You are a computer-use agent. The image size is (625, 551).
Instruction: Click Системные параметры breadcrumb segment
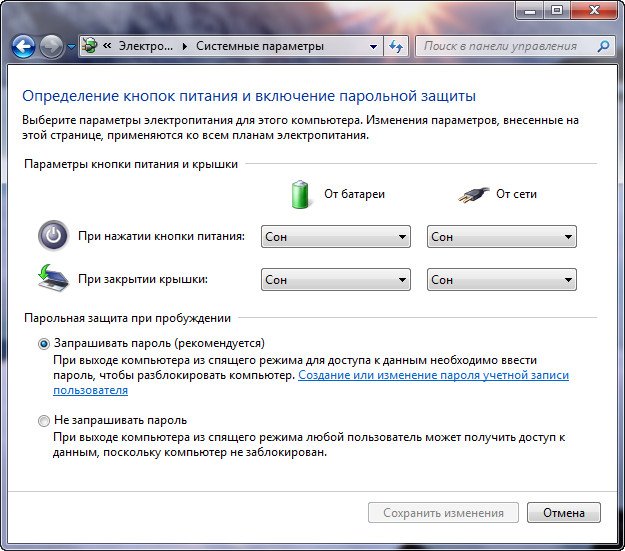259,46
